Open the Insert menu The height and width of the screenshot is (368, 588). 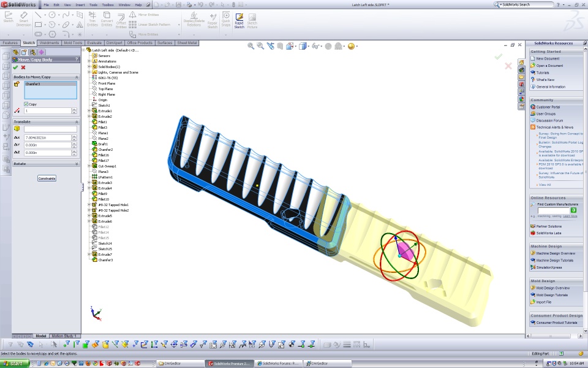[x=80, y=5]
